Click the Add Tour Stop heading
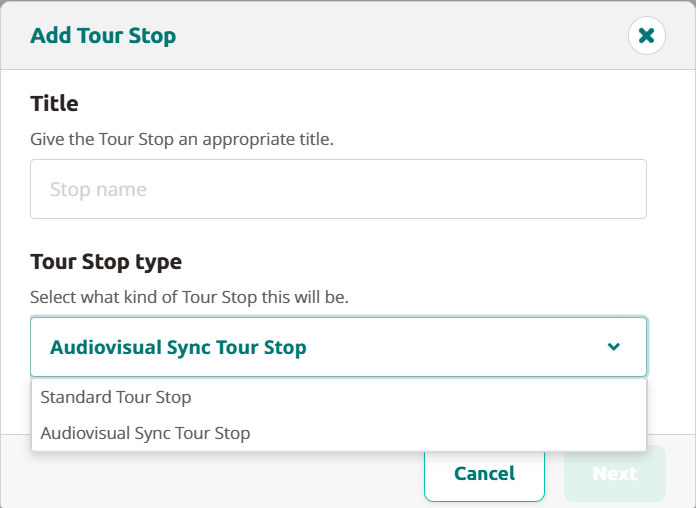The height and width of the screenshot is (508, 696). pos(103,36)
